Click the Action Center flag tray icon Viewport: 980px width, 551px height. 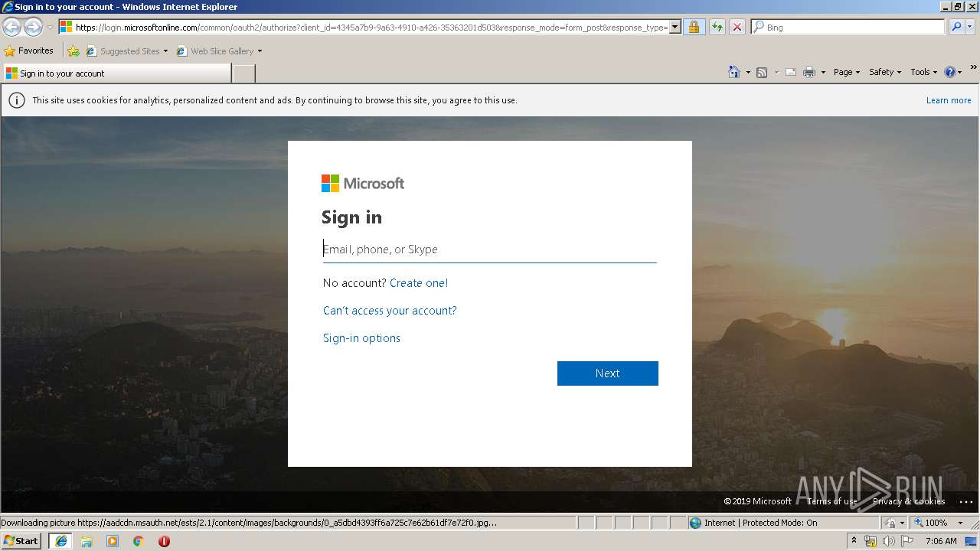pyautogui.click(x=906, y=541)
